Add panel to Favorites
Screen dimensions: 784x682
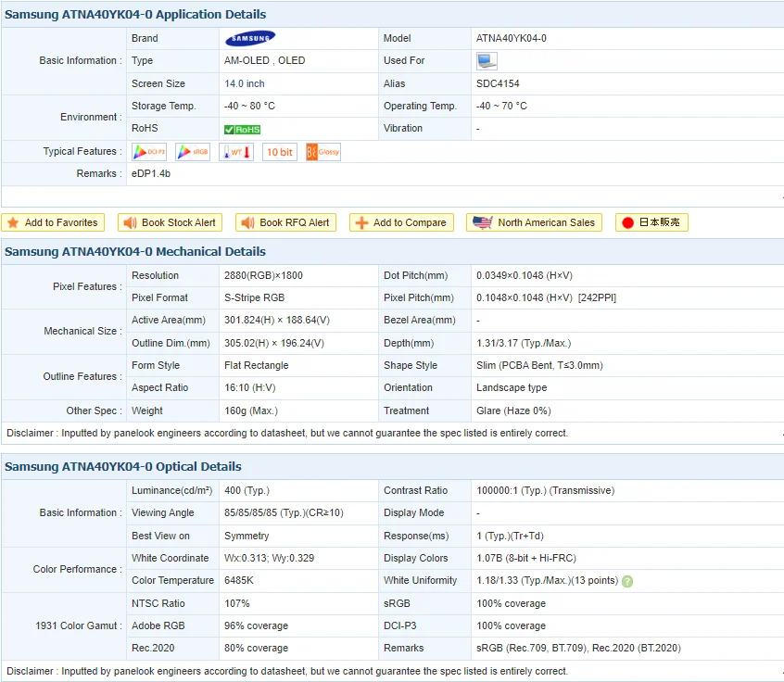[53, 222]
